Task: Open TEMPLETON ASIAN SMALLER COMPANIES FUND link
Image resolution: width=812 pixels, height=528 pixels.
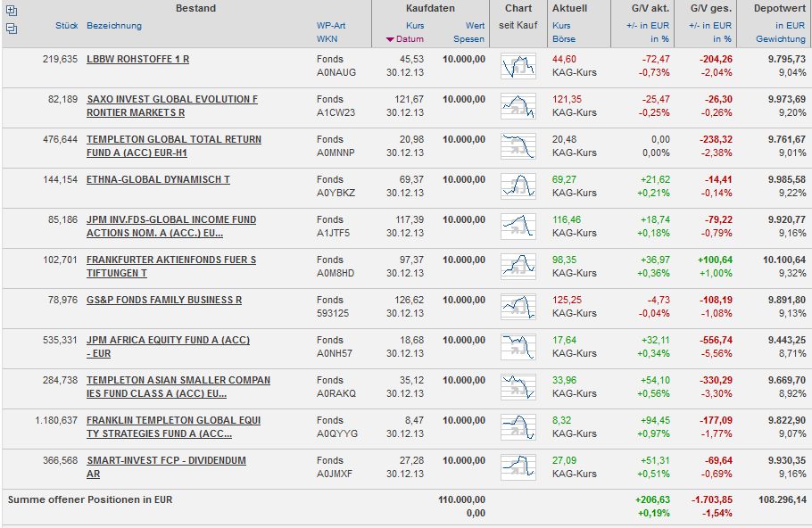Action: click(x=178, y=387)
